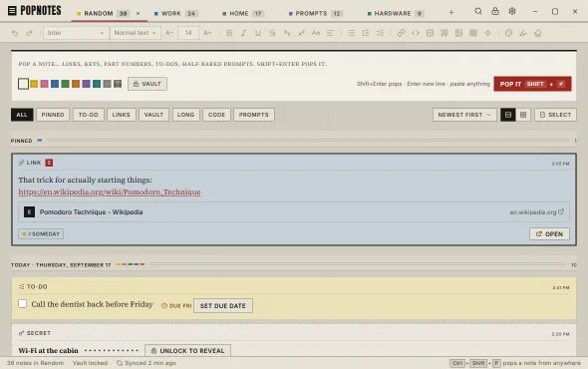Click the #SOMEDAY tag
588x369 pixels.
tap(41, 233)
